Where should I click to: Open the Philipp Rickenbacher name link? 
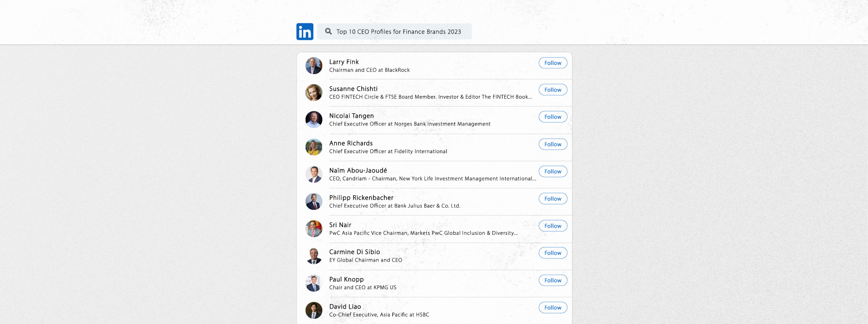coord(361,198)
